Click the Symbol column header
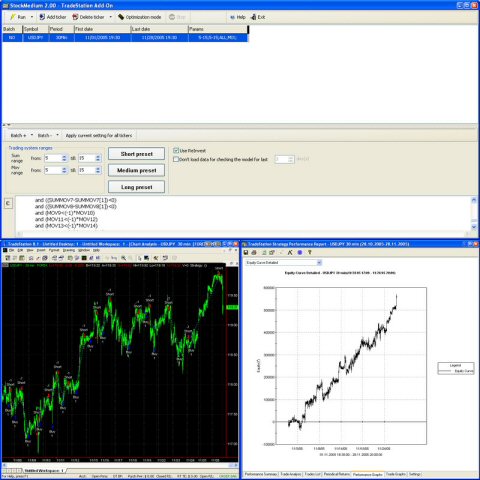This screenshot has width=480, height=480. tap(36, 29)
